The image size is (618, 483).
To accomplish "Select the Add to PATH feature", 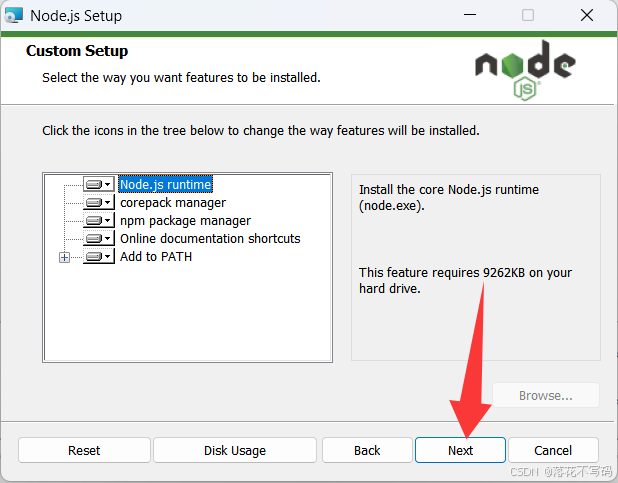I will click(x=156, y=257).
